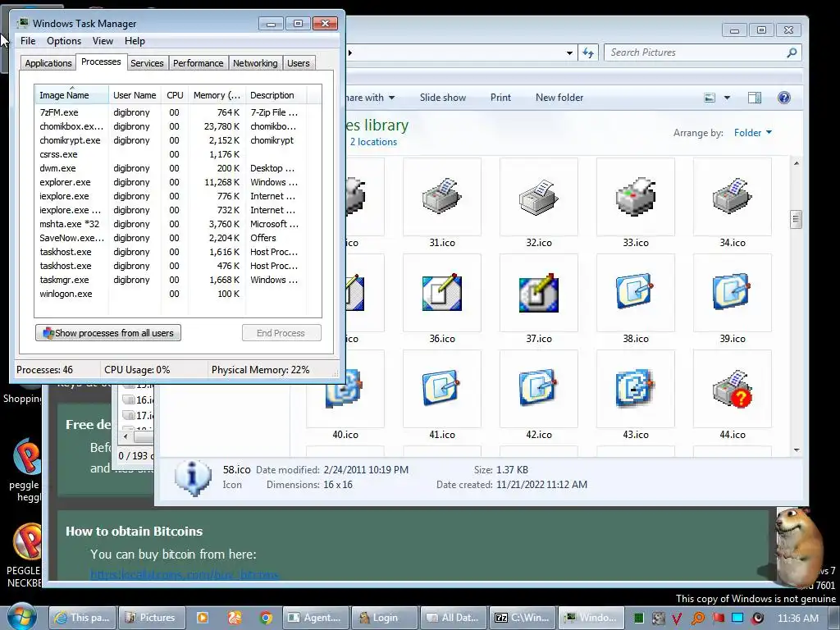
Task: Click the refresh button next to address bar
Action: pyautogui.click(x=588, y=52)
